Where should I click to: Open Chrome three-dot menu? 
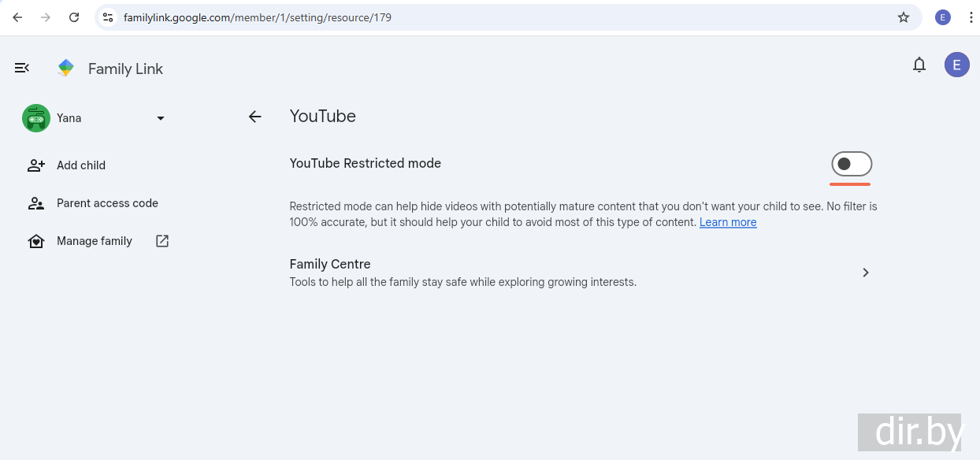971,17
